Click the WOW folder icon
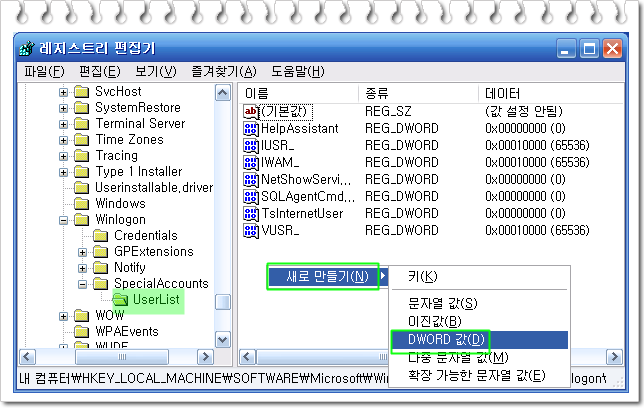644x408 pixels. pyautogui.click(x=81, y=316)
